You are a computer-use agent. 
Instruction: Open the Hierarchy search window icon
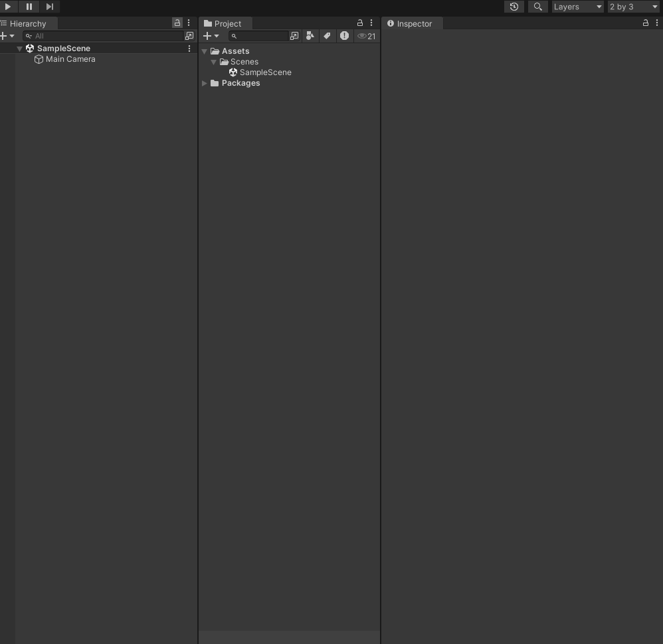pyautogui.click(x=189, y=36)
